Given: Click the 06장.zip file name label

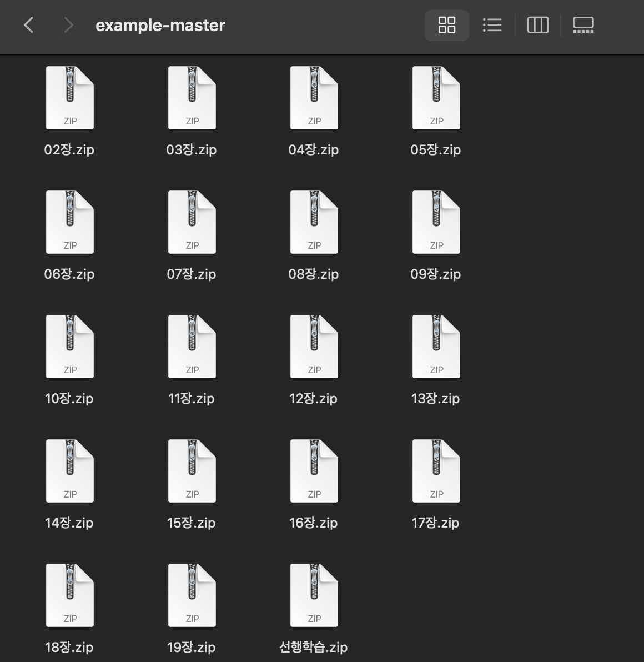Looking at the screenshot, I should pos(69,274).
